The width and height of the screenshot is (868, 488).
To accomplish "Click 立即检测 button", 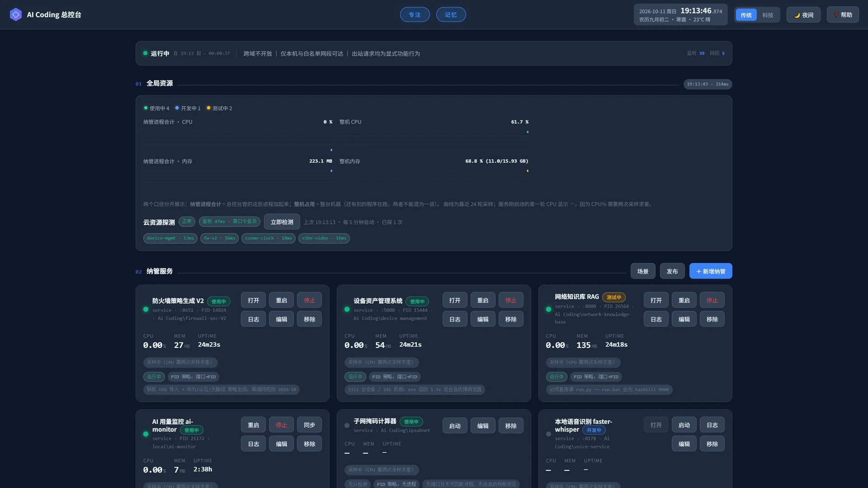I will pos(282,222).
